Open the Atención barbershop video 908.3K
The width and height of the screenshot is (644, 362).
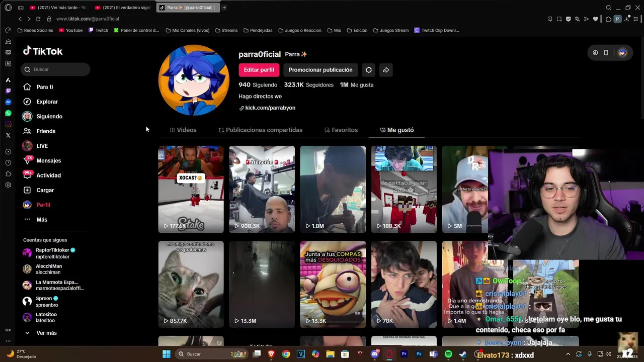pos(262,189)
